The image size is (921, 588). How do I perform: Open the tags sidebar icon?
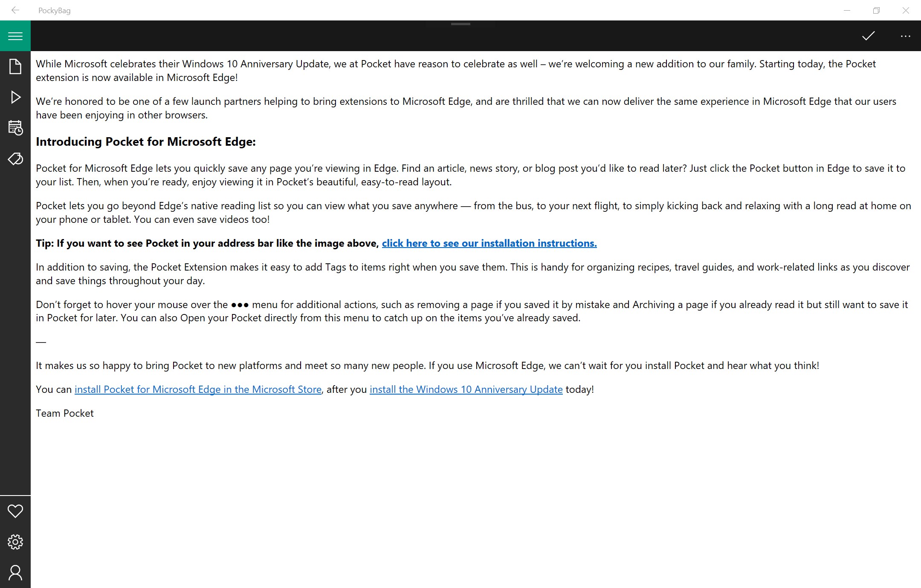coord(15,159)
